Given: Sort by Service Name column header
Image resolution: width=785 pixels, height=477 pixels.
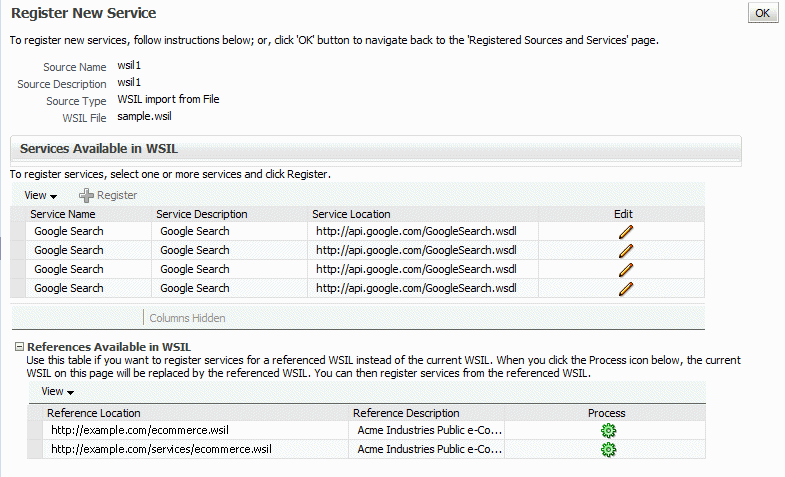Looking at the screenshot, I should click(x=63, y=214).
